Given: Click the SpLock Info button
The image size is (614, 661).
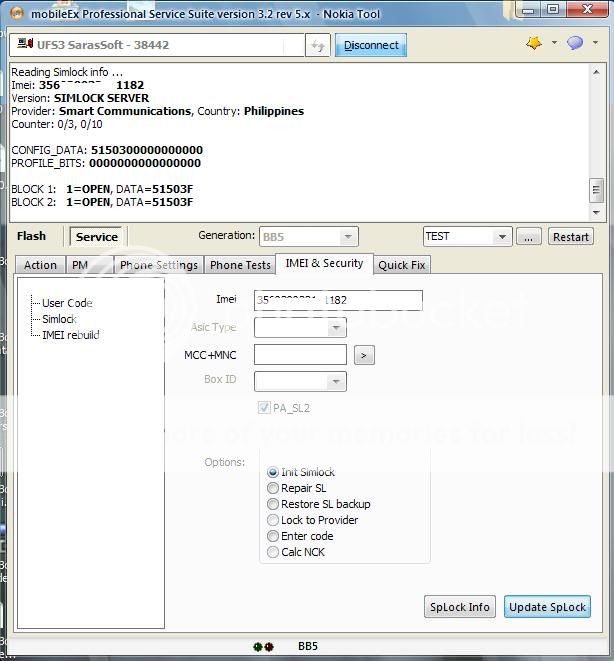Looking at the screenshot, I should 460,607.
